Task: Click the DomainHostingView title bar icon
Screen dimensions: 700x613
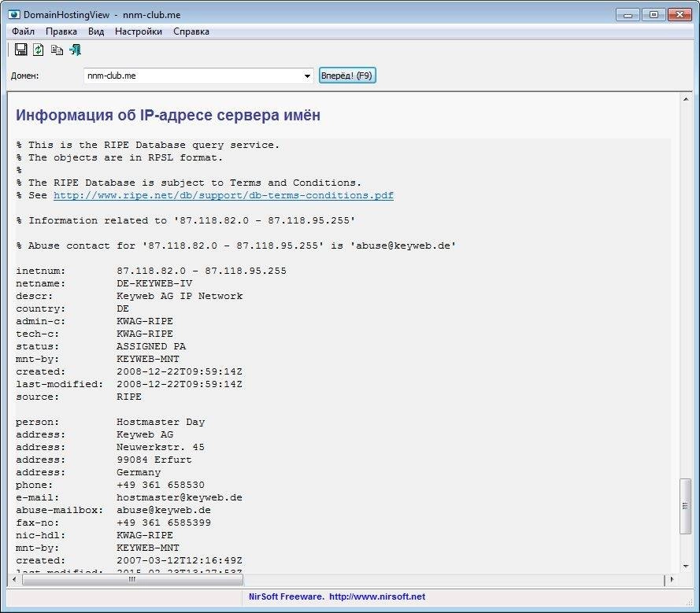Action: 14,15
